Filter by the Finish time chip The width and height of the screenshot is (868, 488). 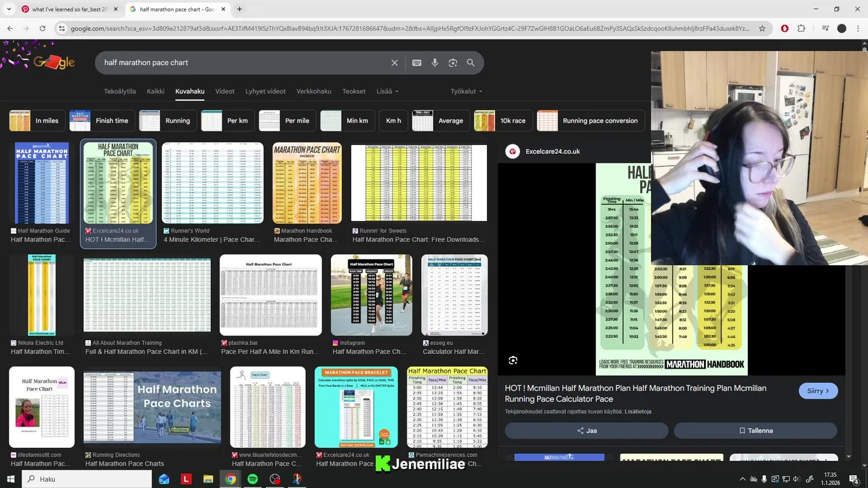pyautogui.click(x=102, y=121)
